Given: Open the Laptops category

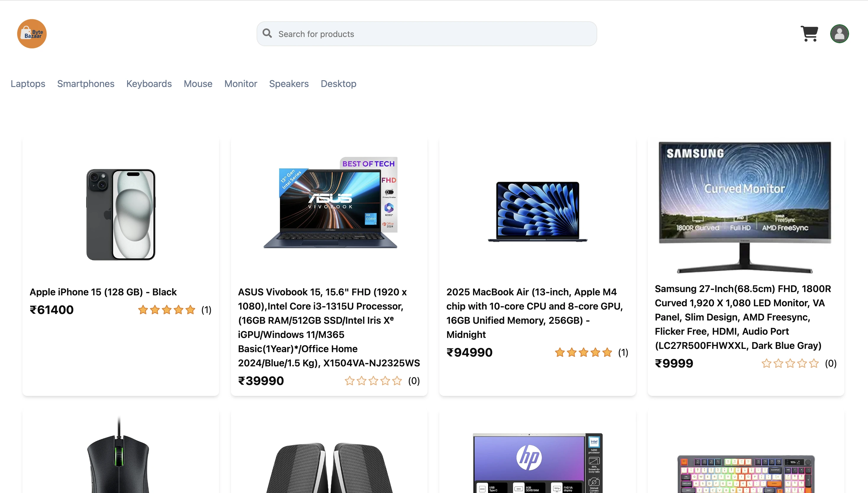Looking at the screenshot, I should (x=27, y=84).
